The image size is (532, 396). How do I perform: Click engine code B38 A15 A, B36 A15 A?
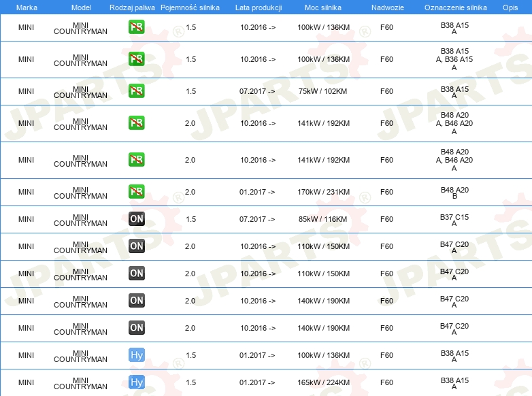(x=454, y=59)
